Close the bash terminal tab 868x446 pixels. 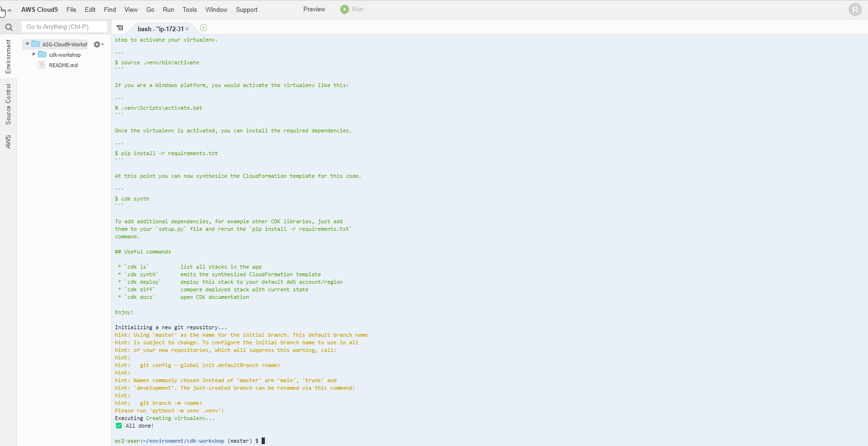click(x=187, y=29)
